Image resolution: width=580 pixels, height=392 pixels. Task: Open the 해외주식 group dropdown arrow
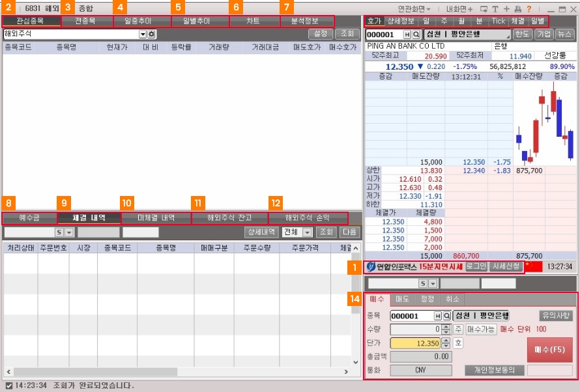[143, 34]
